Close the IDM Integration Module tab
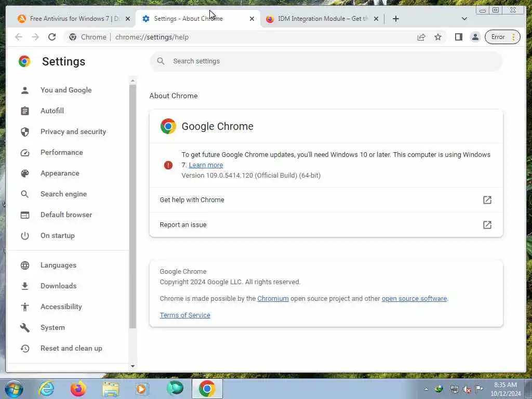The width and height of the screenshot is (532, 399). click(x=376, y=19)
